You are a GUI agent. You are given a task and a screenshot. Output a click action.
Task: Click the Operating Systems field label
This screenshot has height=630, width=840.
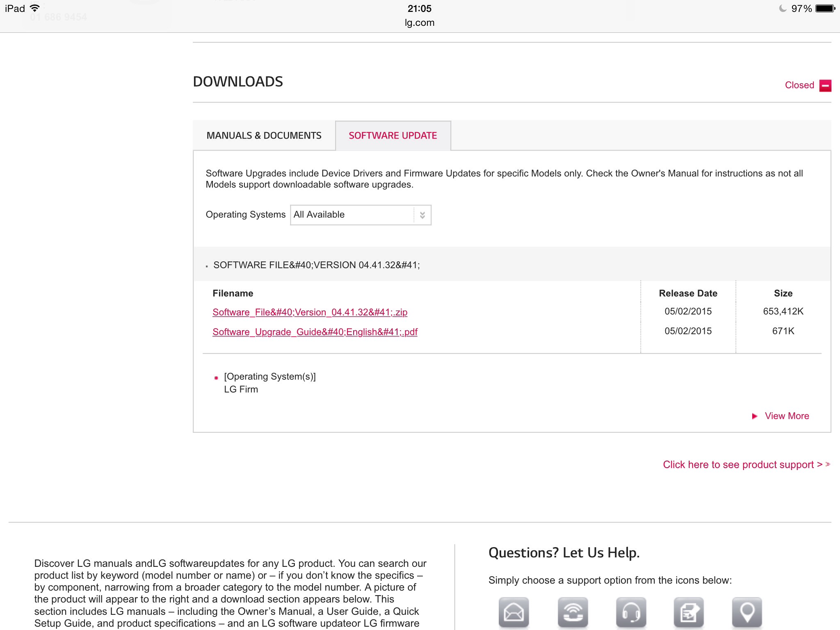(245, 215)
